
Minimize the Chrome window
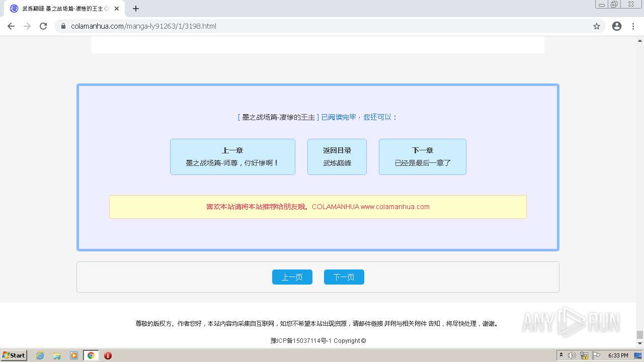pos(602,5)
